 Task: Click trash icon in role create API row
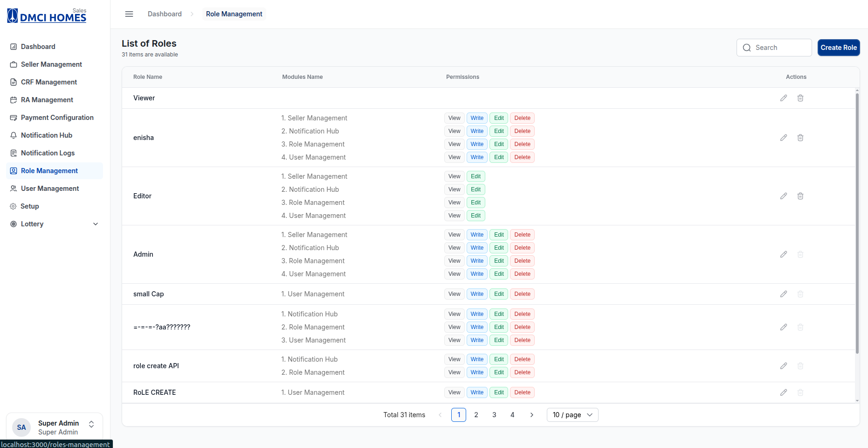tap(800, 366)
